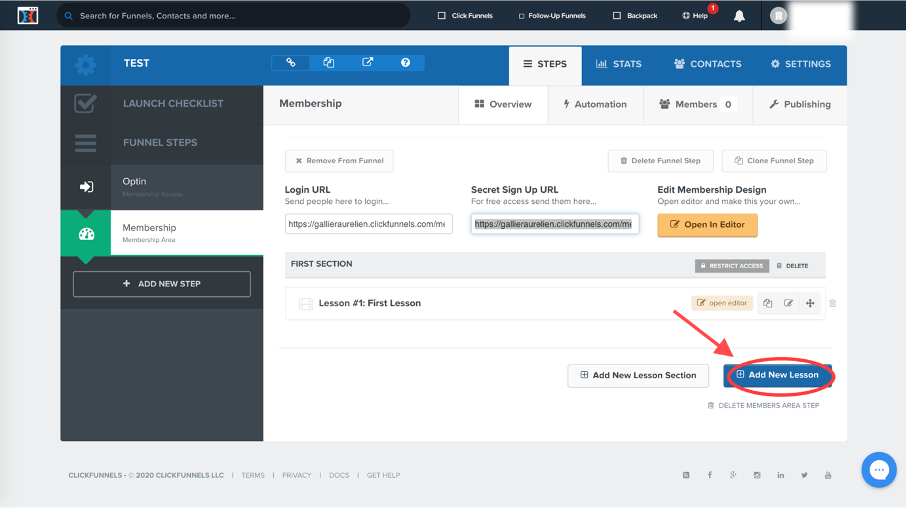Click ADD NEW STEP button

(x=162, y=284)
